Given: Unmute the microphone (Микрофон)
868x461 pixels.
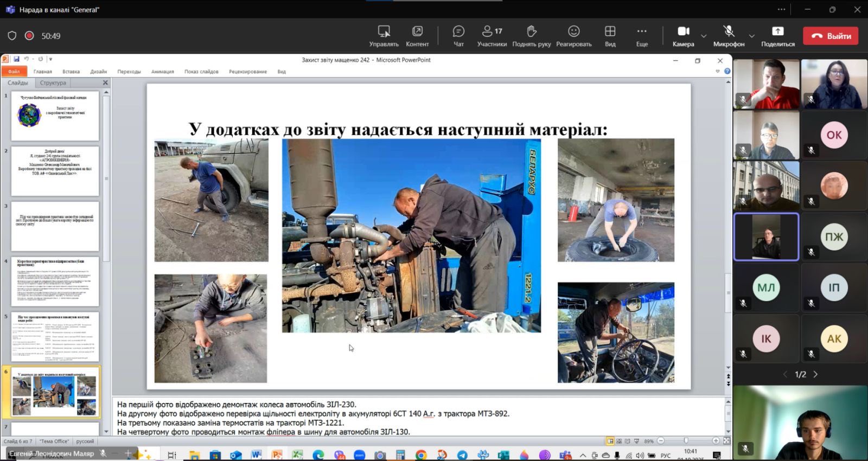Looking at the screenshot, I should pos(729,36).
